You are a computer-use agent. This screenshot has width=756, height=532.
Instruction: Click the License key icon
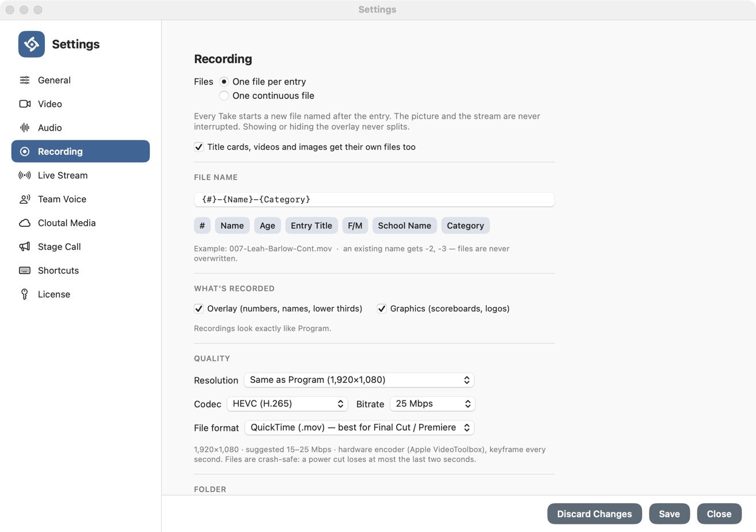tap(25, 294)
